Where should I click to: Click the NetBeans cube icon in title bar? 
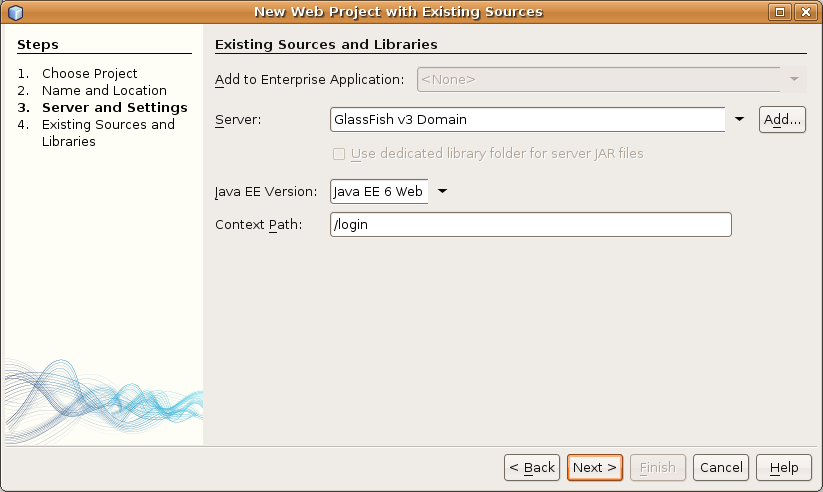(x=15, y=12)
